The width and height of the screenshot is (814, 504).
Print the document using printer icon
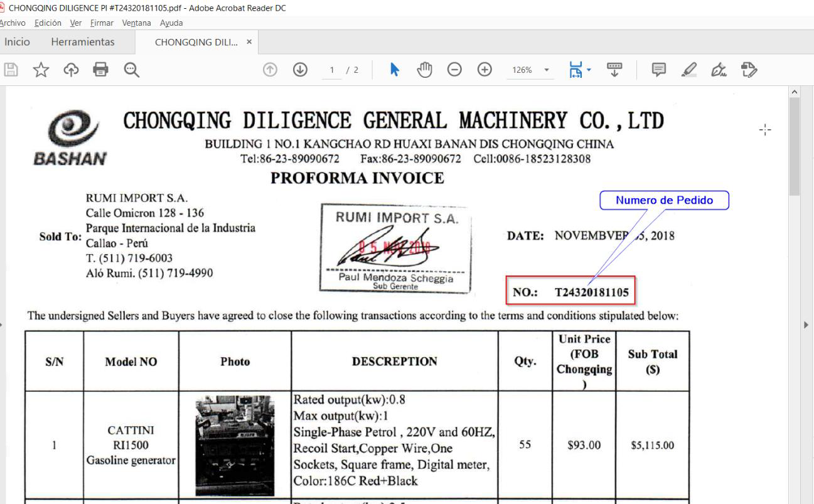(100, 70)
